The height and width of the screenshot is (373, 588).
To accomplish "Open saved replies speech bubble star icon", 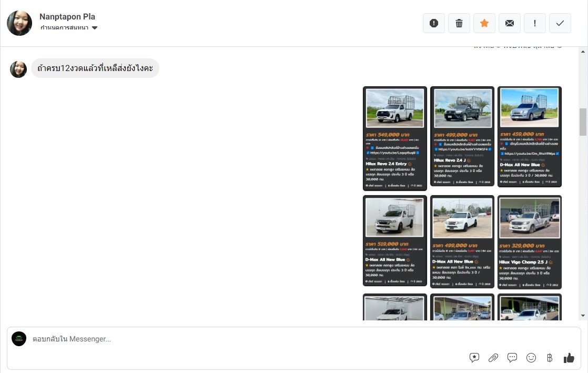I will [474, 358].
